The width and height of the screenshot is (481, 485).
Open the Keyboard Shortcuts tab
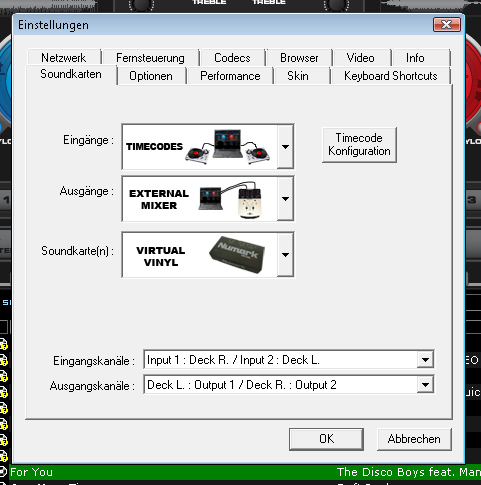[391, 76]
